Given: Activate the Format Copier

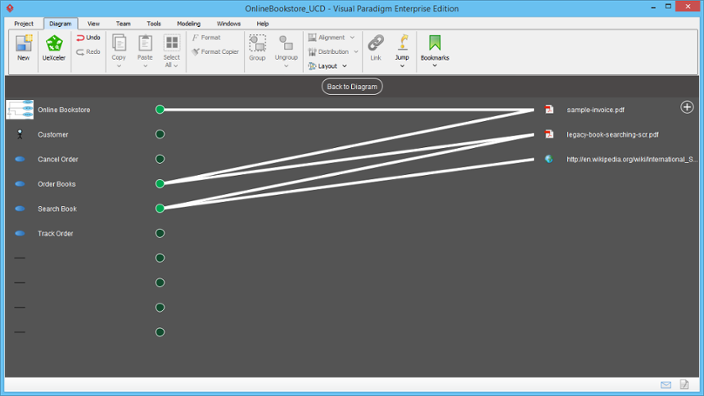Looking at the screenshot, I should tap(216, 52).
